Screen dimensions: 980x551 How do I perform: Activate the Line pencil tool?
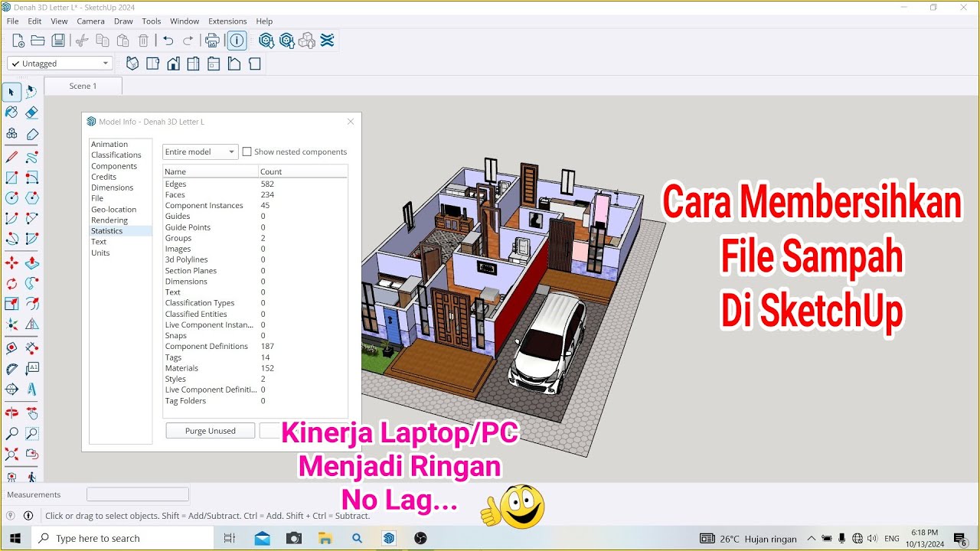pyautogui.click(x=11, y=158)
